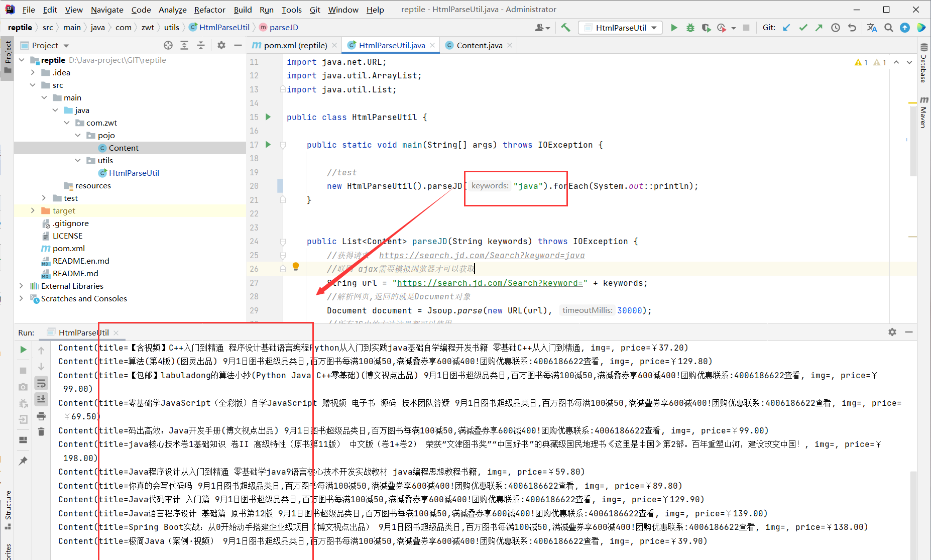The height and width of the screenshot is (560, 931).
Task: Open the user account dropdown icon
Action: [x=542, y=28]
